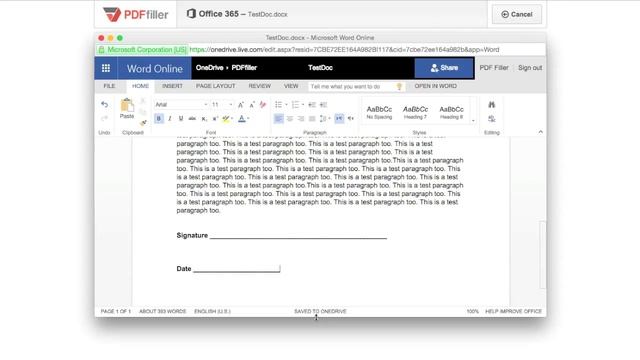Open the Arial font name dropdown
Screen dimensions: 640x360
point(206,105)
